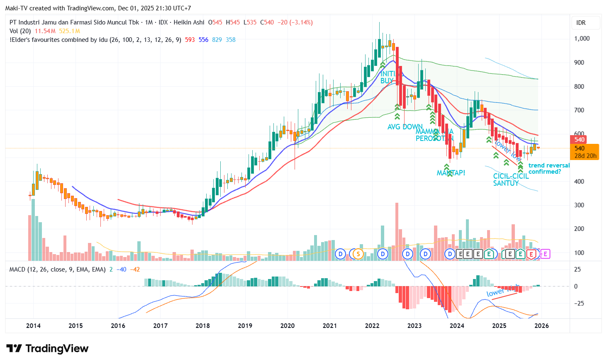607x364 pixels.
Task: Click the trend reversal confirmed? annotation
Action: [549, 168]
